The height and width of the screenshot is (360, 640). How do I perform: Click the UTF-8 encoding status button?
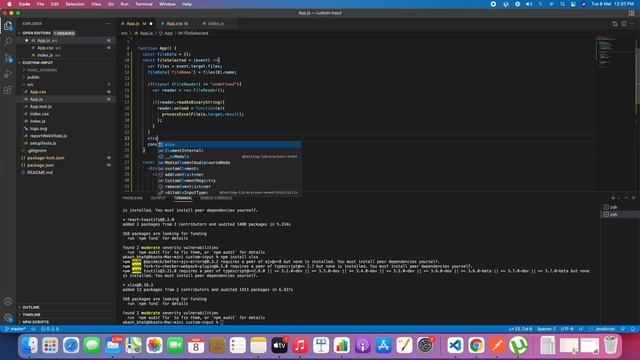click(567, 329)
